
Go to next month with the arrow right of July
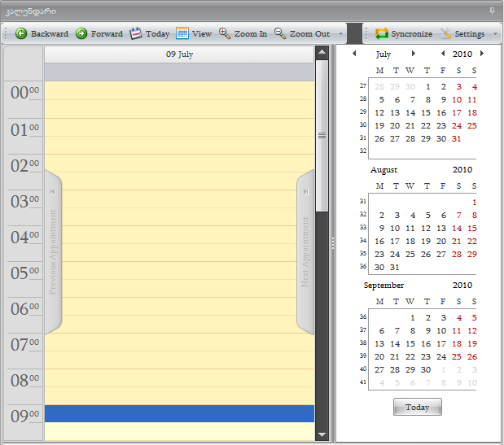point(414,54)
